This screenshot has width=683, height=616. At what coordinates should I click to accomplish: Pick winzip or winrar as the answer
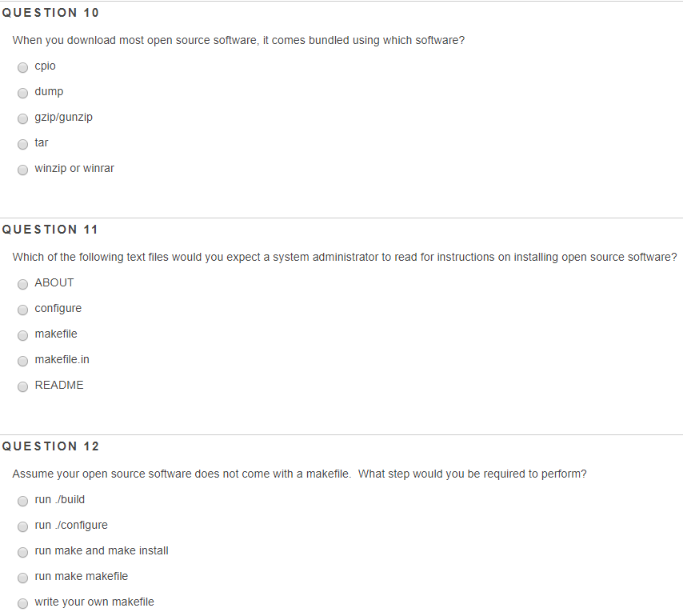click(22, 170)
